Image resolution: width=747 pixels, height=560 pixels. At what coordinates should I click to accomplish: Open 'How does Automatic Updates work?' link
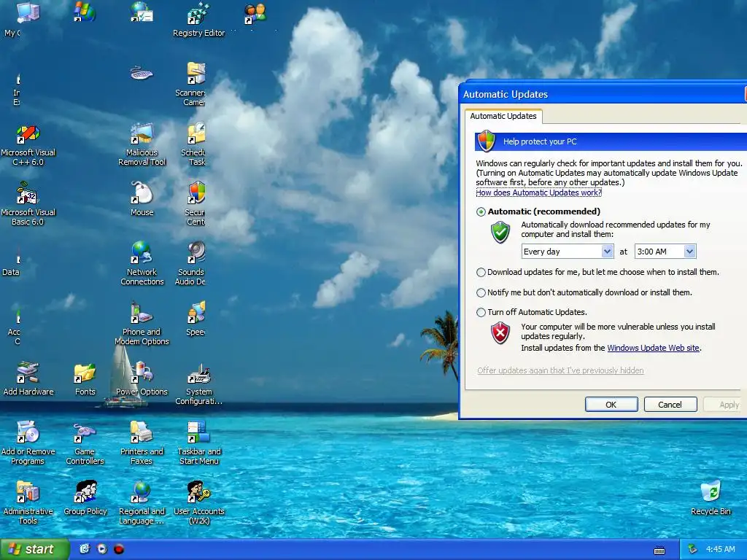[538, 192]
